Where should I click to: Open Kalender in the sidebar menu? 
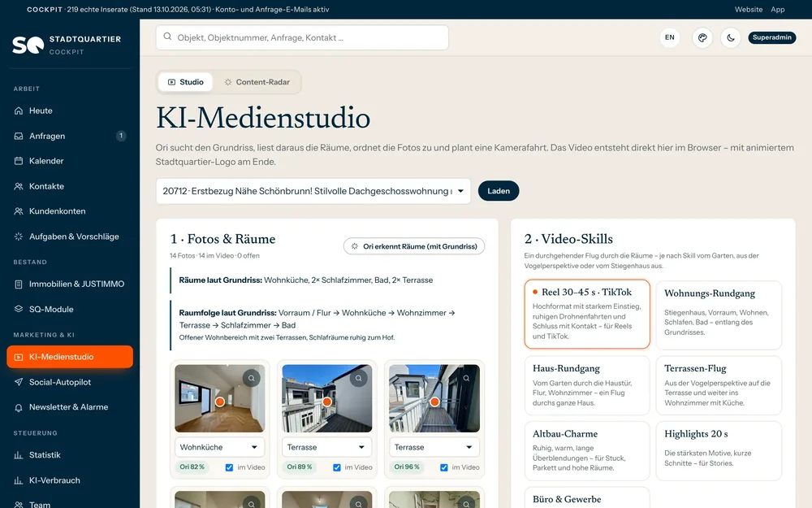[x=70, y=161]
